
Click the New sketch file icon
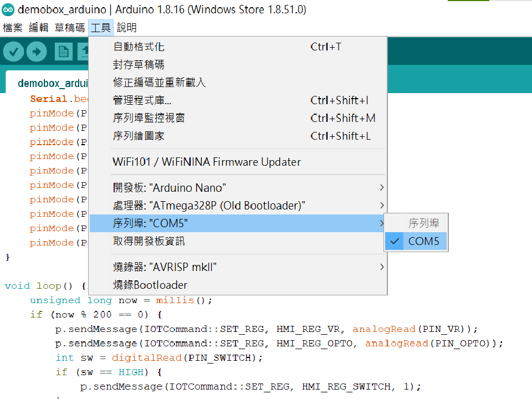coord(63,52)
